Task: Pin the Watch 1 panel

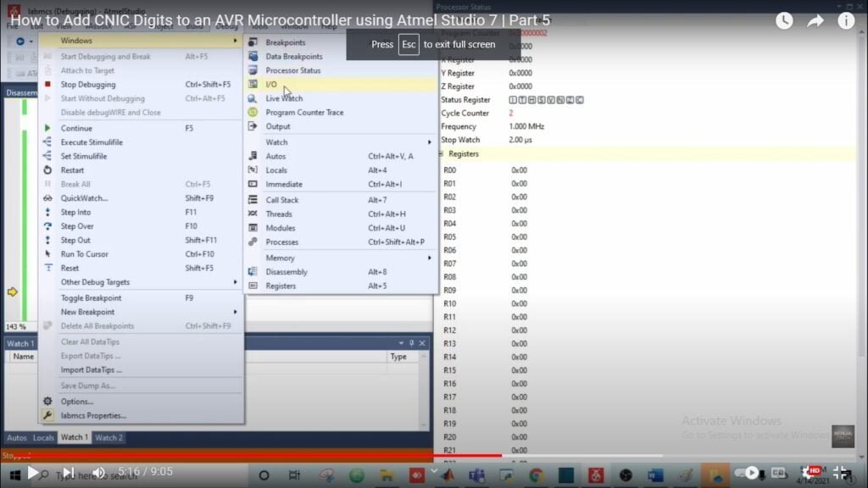Action: tap(411, 343)
